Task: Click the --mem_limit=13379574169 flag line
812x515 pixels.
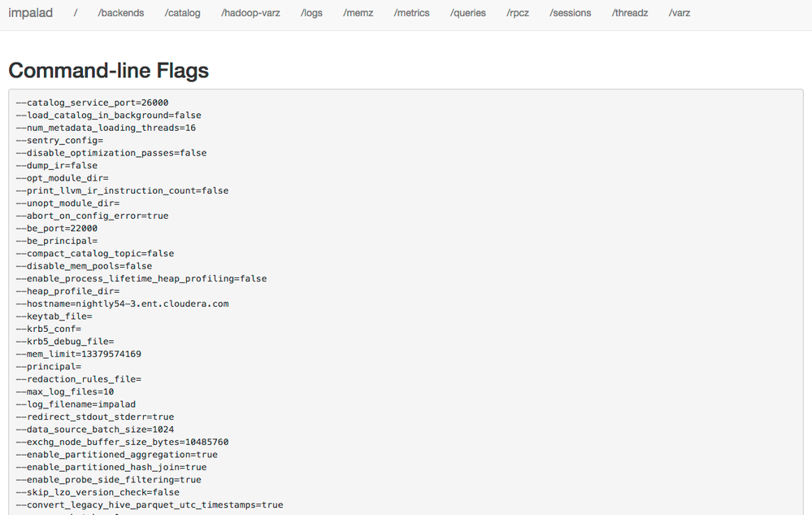Action: click(x=78, y=354)
